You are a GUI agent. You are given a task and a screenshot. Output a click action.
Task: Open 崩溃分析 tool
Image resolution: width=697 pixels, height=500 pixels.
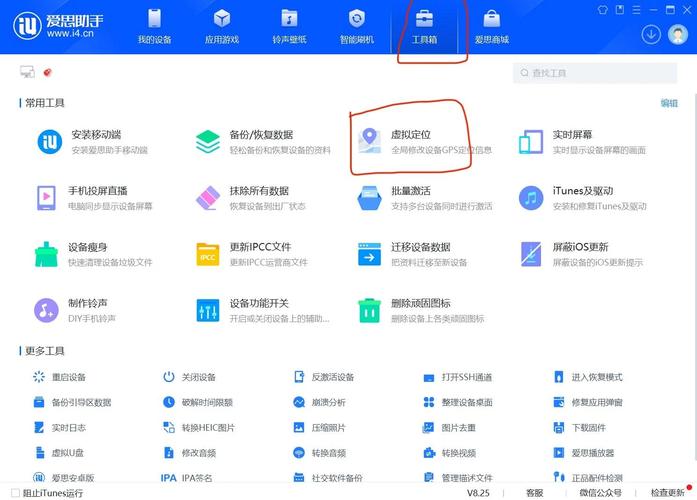click(319, 402)
